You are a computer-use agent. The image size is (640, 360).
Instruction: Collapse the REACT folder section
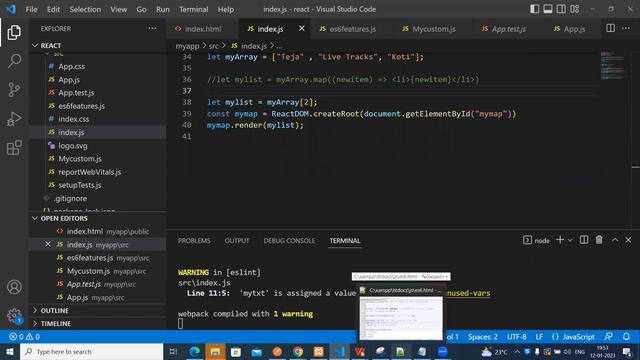tap(98, 45)
